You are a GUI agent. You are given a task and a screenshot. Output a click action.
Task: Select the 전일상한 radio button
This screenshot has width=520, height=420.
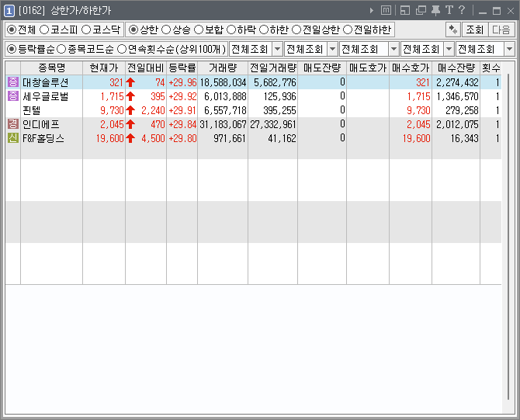296,30
